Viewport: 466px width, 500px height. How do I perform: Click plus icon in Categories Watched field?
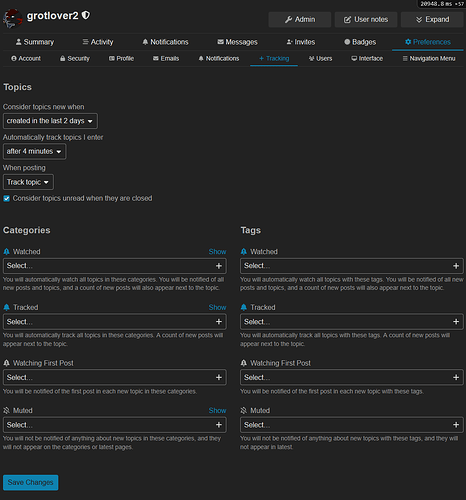click(x=219, y=266)
